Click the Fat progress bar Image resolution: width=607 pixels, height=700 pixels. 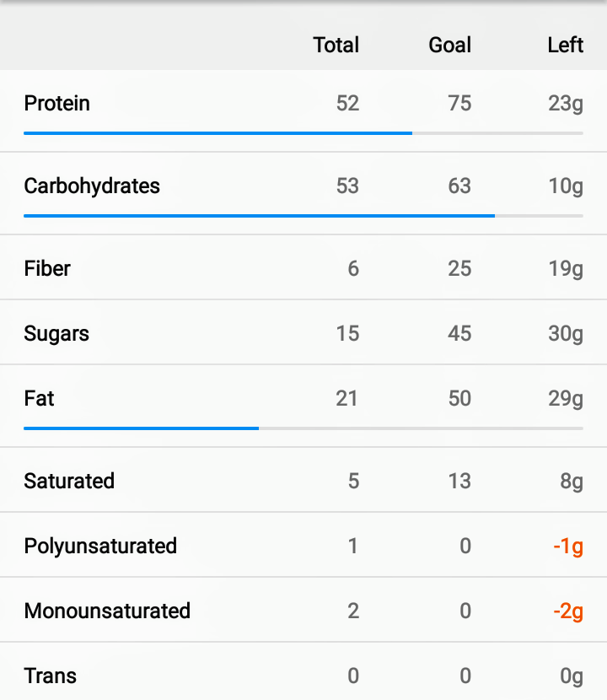tap(303, 428)
